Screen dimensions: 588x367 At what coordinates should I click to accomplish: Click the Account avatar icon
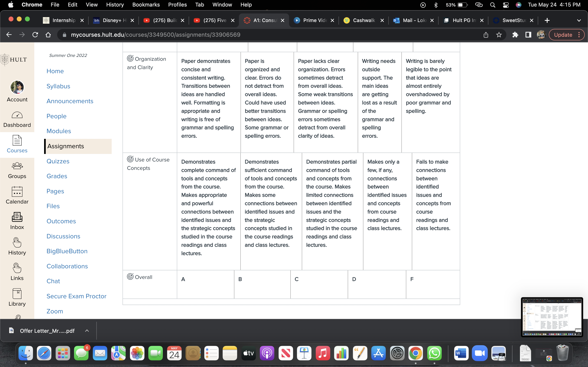pos(17,87)
